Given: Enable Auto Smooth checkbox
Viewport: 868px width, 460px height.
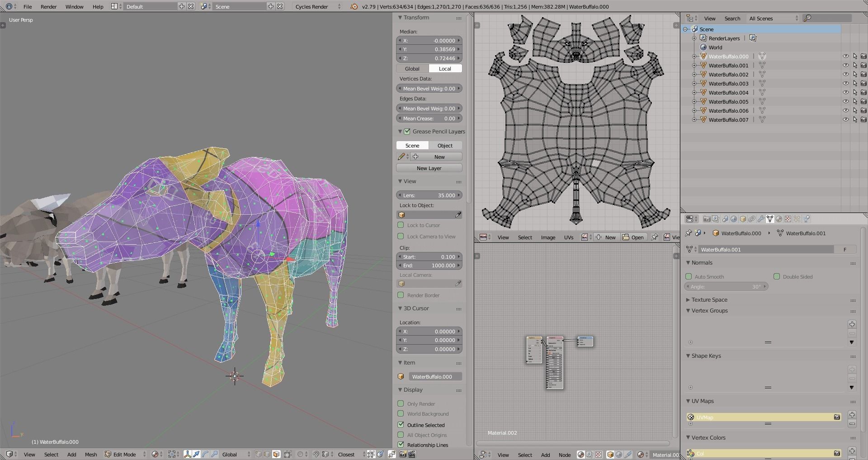Looking at the screenshot, I should (689, 276).
